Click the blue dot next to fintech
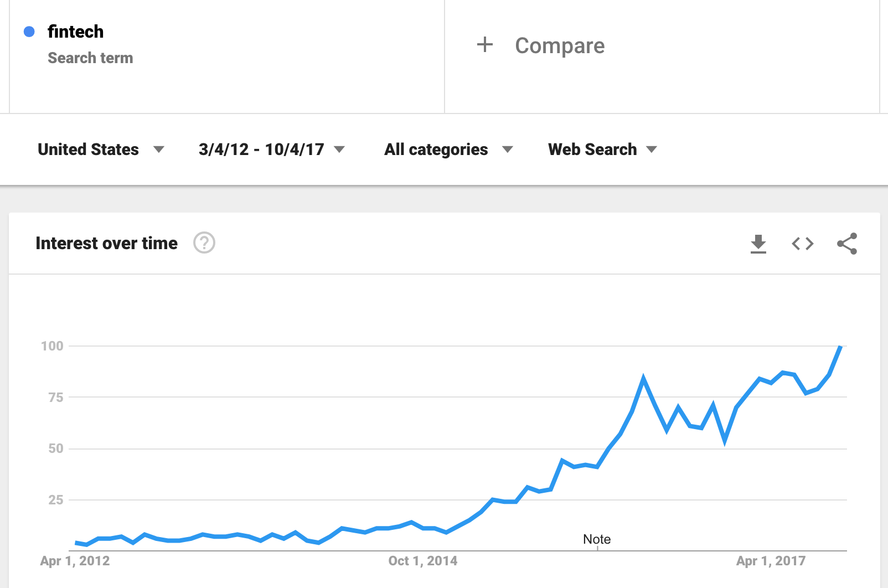Image resolution: width=888 pixels, height=588 pixels. (29, 32)
